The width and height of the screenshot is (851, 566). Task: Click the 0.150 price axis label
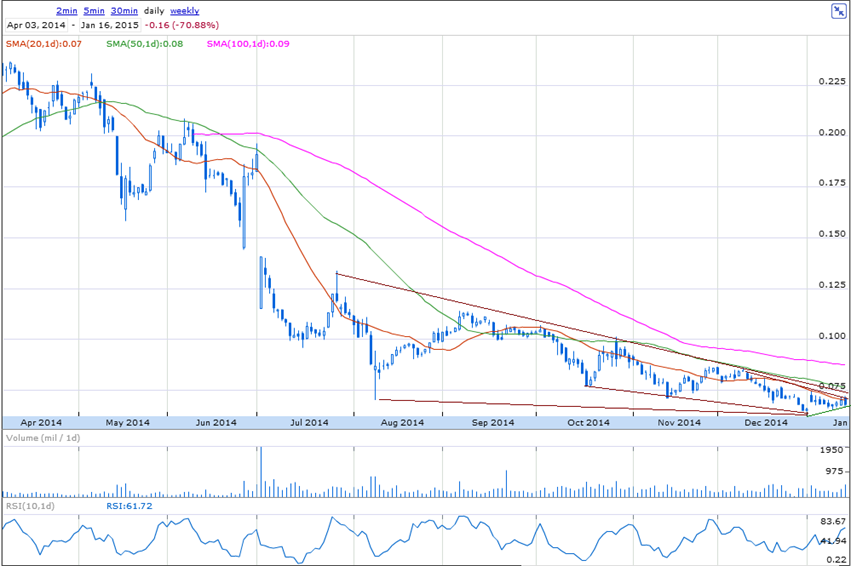(831, 235)
